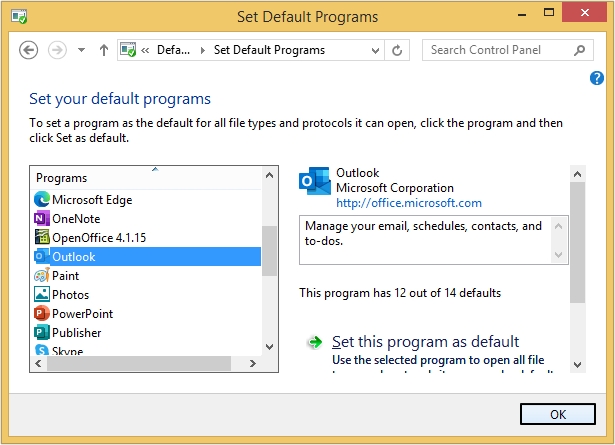Click the title bar window icon

coord(19,16)
